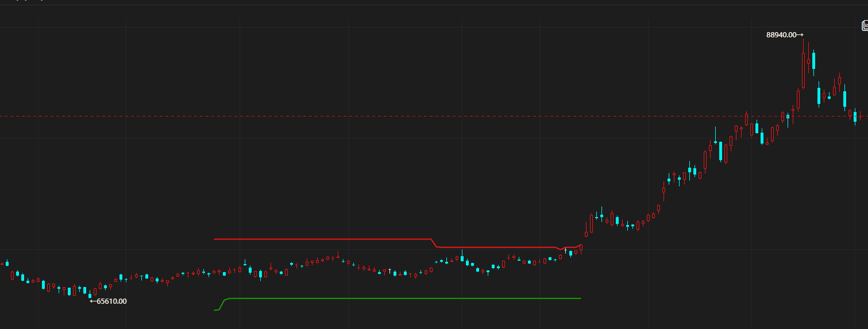Image resolution: width=868 pixels, height=329 pixels.
Task: Click the red candle where red line ends
Action: [581, 248]
